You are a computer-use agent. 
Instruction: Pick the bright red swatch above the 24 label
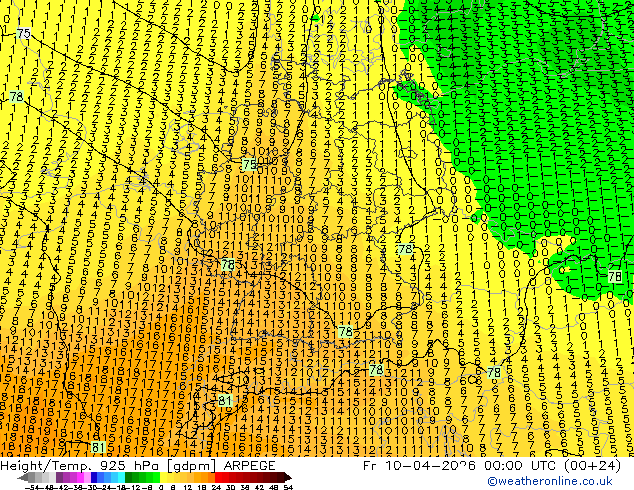218,477
